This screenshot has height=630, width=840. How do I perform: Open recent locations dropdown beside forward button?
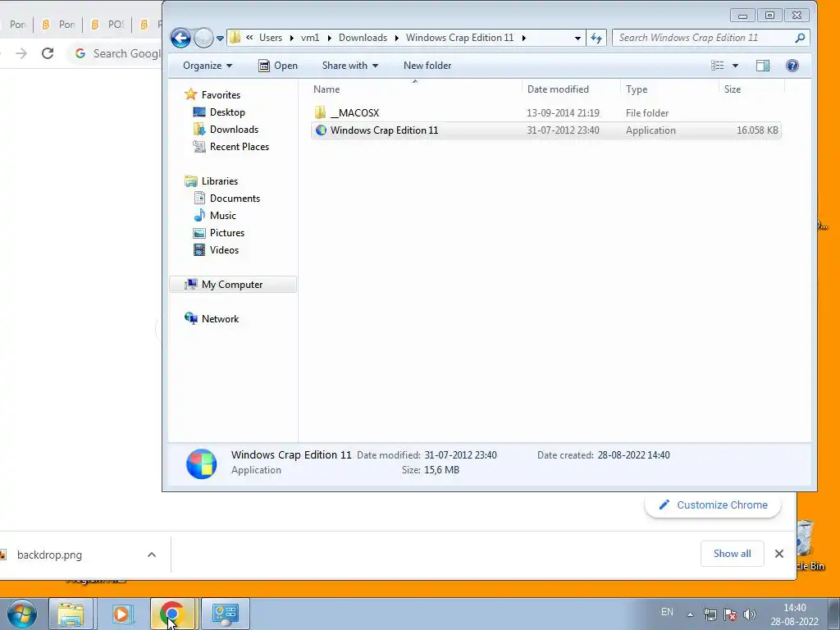pyautogui.click(x=220, y=39)
